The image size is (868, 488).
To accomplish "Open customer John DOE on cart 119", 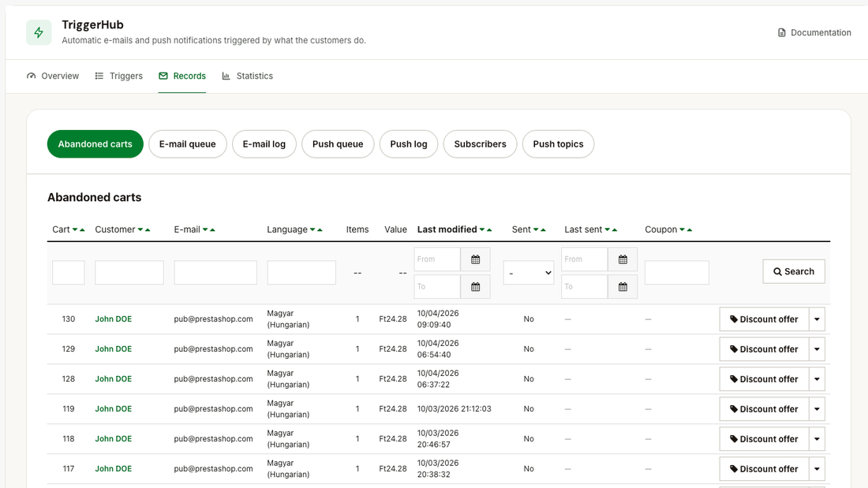I will pyautogui.click(x=114, y=409).
